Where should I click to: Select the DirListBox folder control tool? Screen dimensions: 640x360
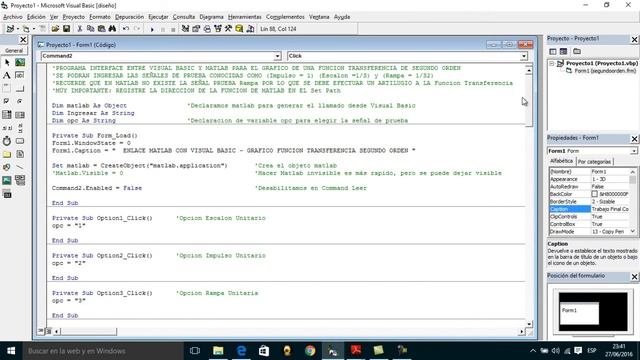[x=7, y=154]
